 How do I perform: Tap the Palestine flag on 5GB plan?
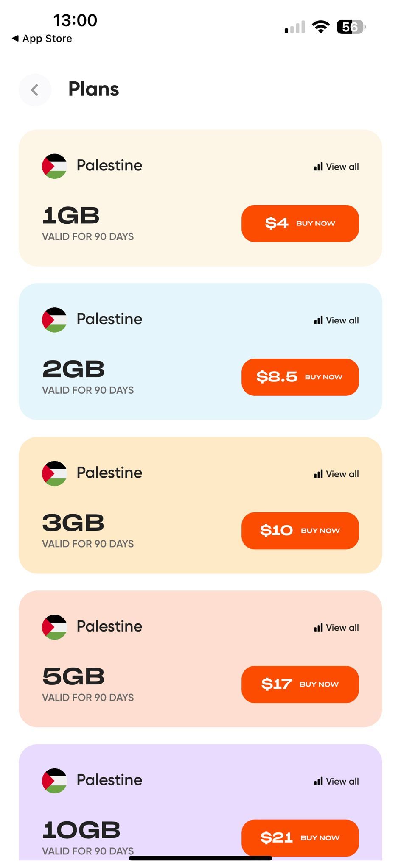click(54, 627)
